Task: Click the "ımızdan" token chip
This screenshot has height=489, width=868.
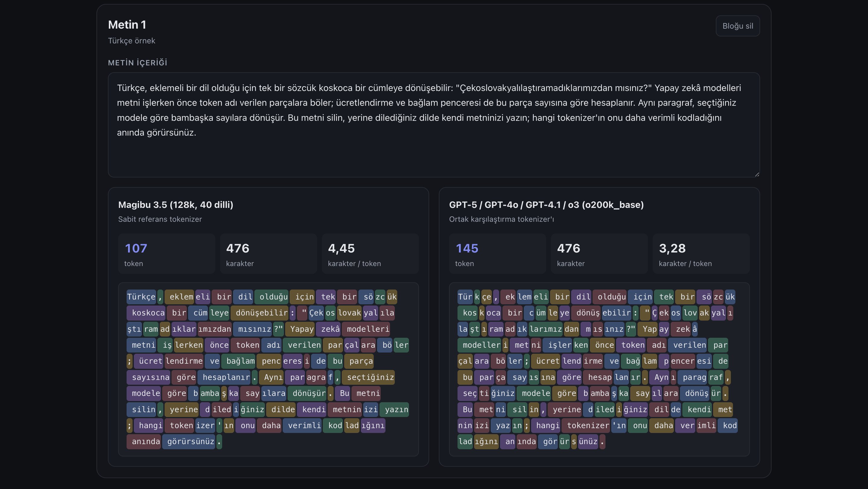Action: 215,329
